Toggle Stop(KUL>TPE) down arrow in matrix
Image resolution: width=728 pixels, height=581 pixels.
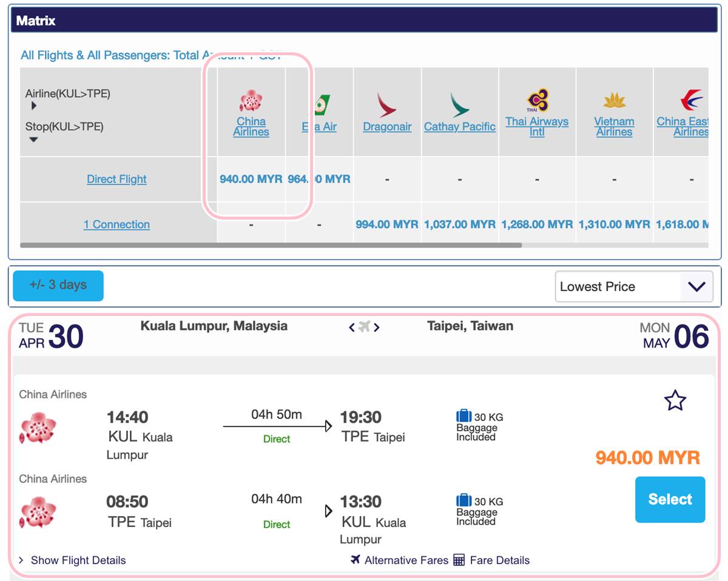[x=34, y=139]
